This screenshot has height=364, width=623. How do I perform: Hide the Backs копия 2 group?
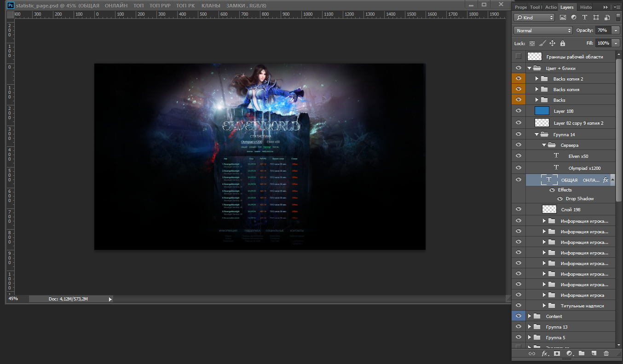(x=519, y=79)
